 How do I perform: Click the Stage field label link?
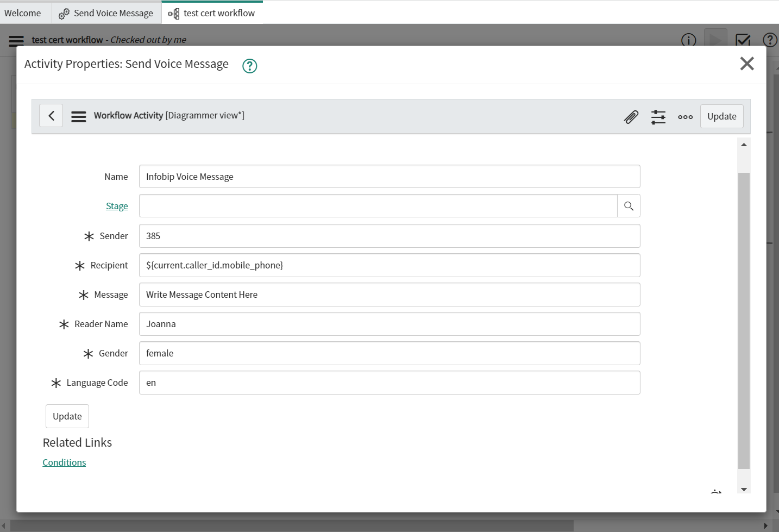[x=117, y=206]
